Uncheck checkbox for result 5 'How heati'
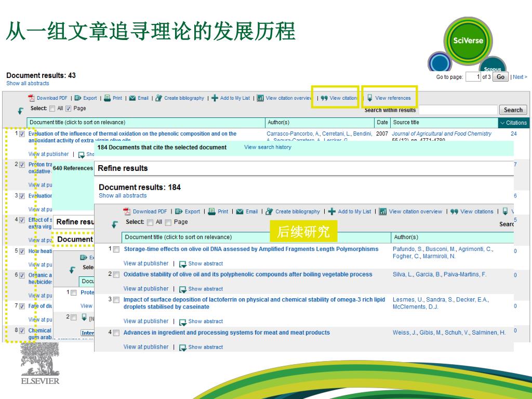The width and height of the screenshot is (532, 399). [x=22, y=251]
